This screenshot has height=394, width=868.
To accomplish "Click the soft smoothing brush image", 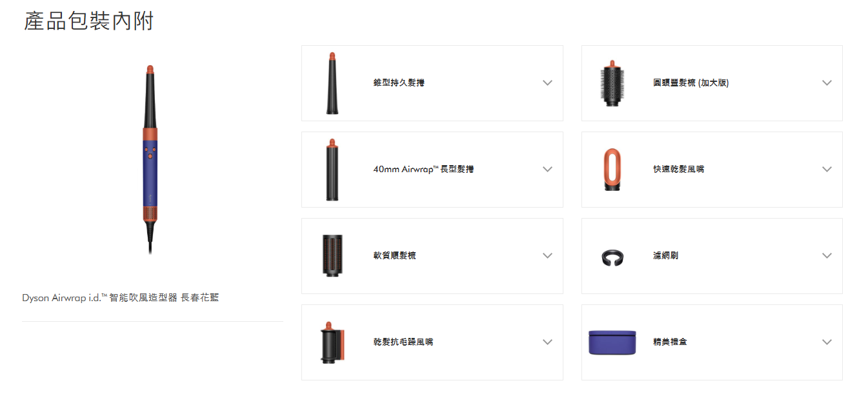I will coord(332,256).
